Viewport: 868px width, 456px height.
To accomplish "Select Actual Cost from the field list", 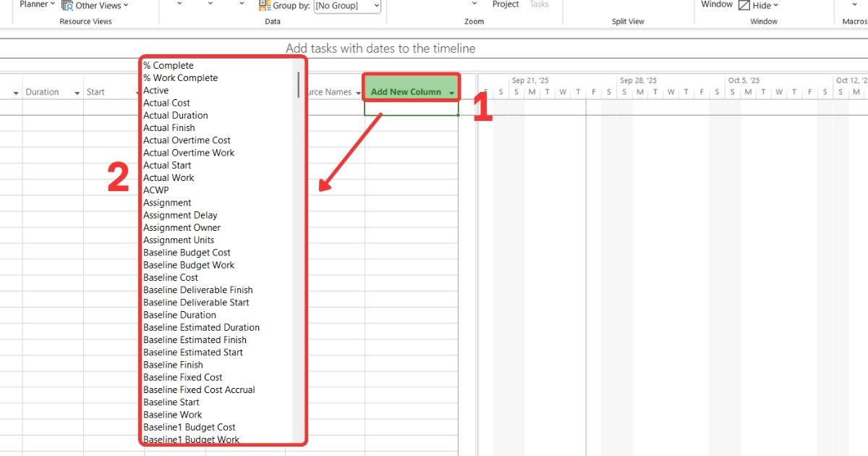I will (x=167, y=102).
